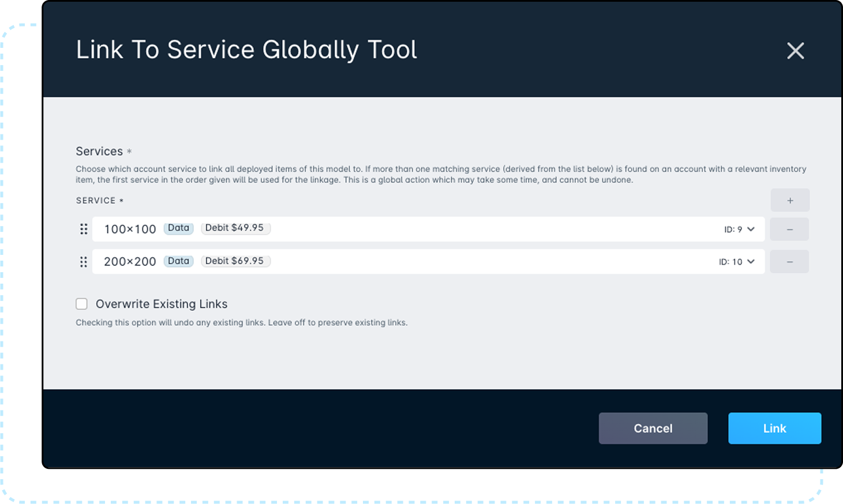Screen dimensions: 843x504
Task: Enable Overwrite Existing Links checkbox
Action: tap(82, 304)
